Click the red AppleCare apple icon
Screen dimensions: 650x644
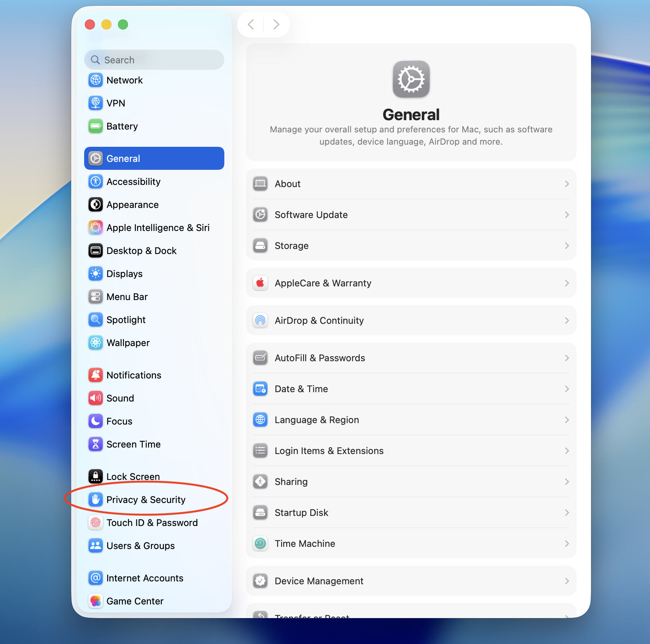tap(260, 283)
